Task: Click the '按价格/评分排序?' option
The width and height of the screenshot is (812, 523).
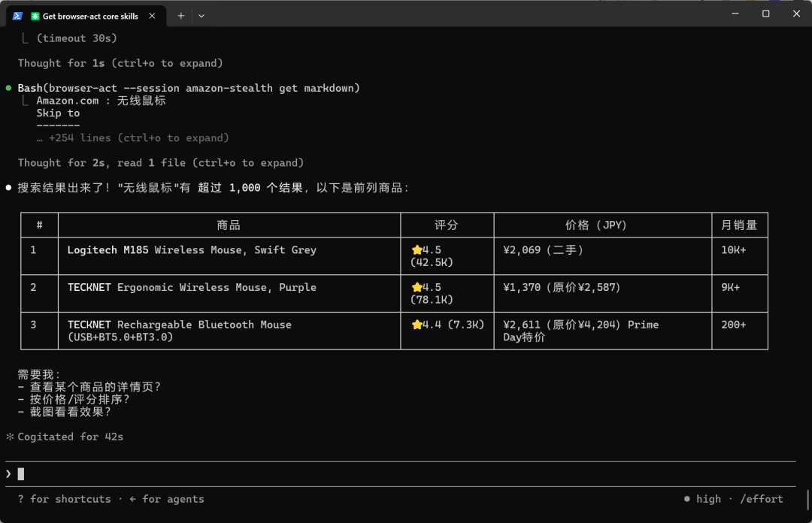Action: (x=74, y=399)
